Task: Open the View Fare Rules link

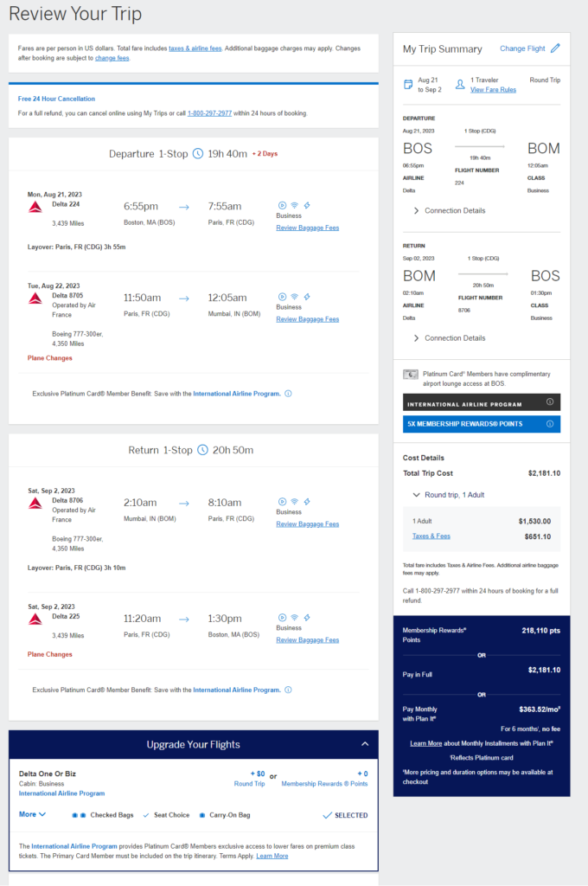Action: point(493,90)
